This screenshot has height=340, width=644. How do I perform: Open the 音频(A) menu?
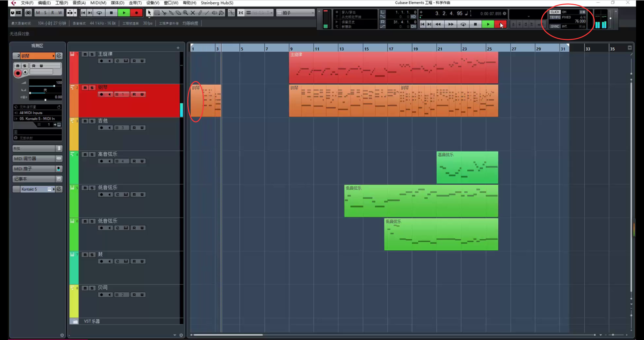tap(79, 3)
